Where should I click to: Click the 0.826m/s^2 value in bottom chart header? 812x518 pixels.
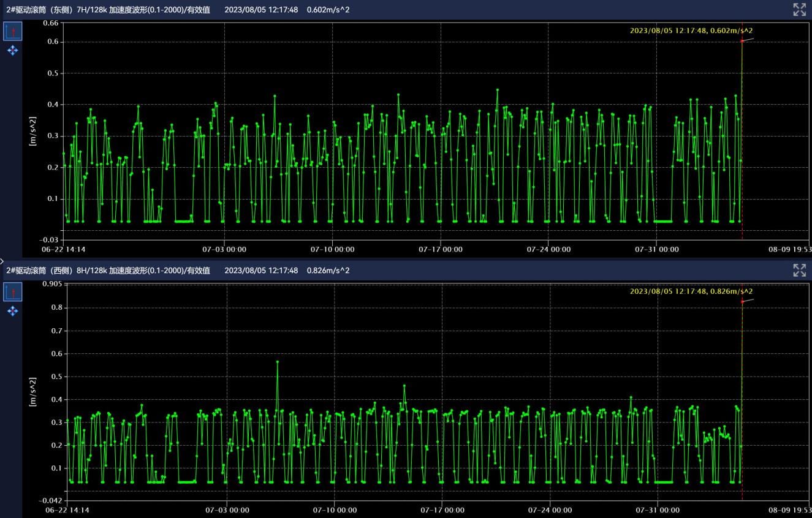point(328,271)
